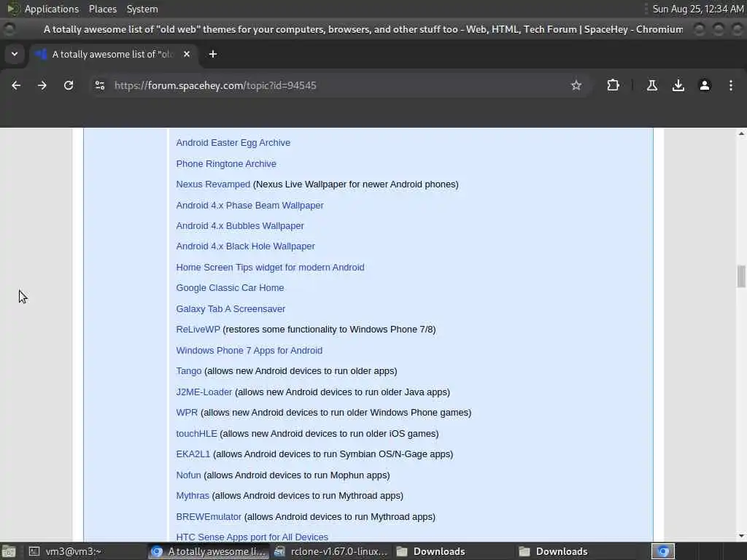Open Chrome Labs flask icon
This screenshot has height=560, width=747.
click(652, 85)
